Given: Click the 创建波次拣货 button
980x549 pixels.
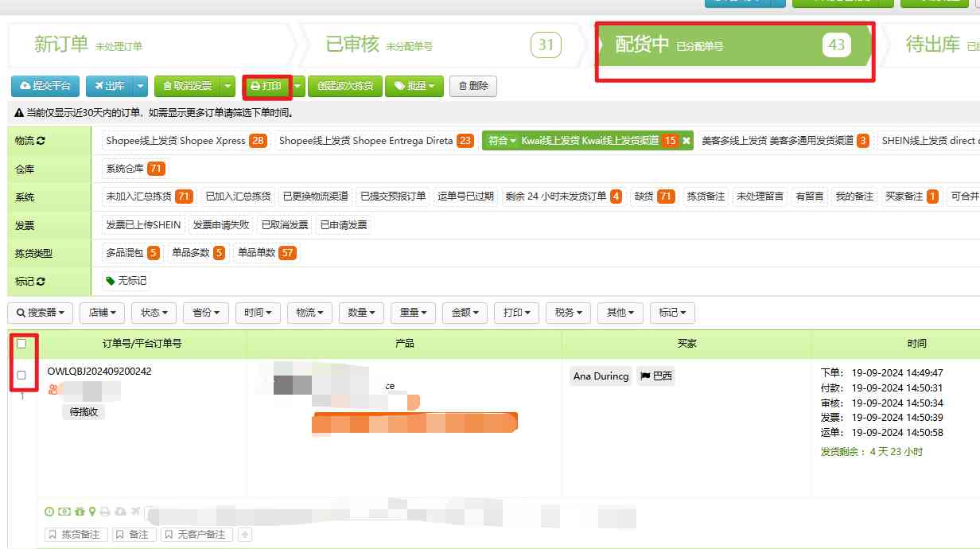Looking at the screenshot, I should coord(344,85).
